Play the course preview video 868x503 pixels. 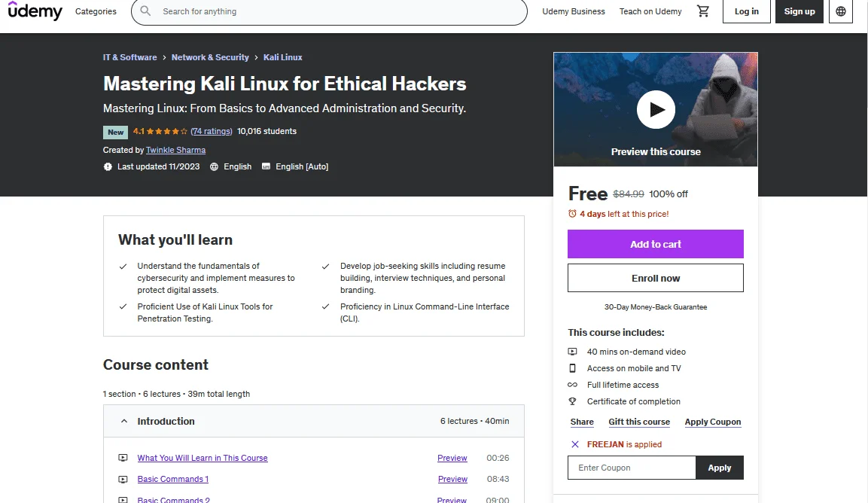coord(656,109)
